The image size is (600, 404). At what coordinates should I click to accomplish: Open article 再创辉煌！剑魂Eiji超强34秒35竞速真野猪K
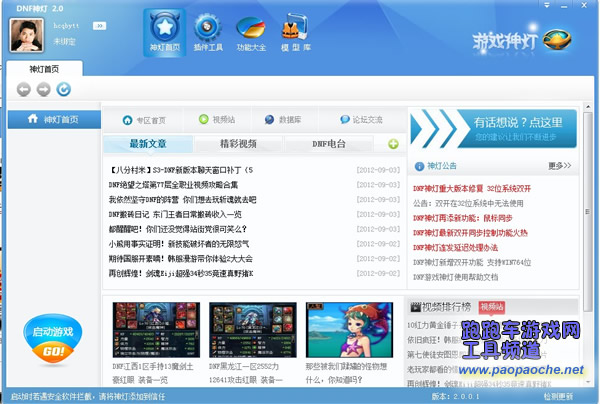coord(181,274)
